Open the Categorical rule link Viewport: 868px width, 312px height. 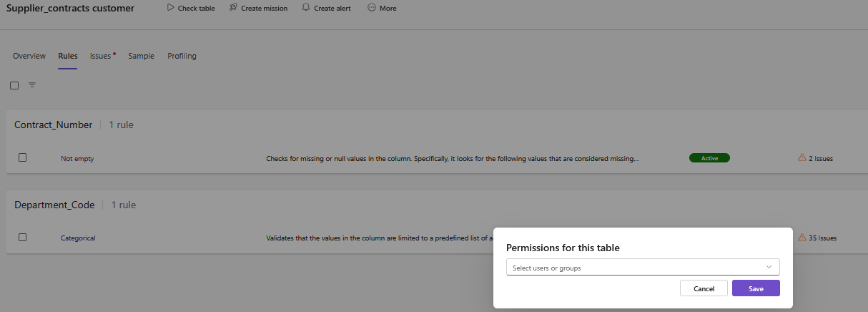(x=78, y=238)
